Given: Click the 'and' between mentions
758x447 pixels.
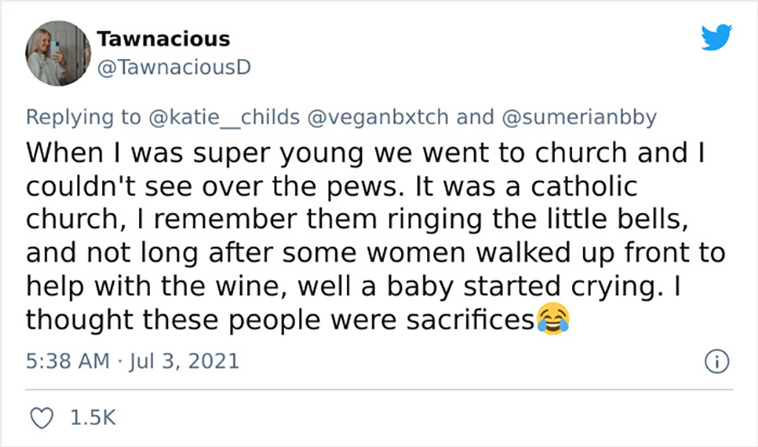Looking at the screenshot, I should point(475,117).
